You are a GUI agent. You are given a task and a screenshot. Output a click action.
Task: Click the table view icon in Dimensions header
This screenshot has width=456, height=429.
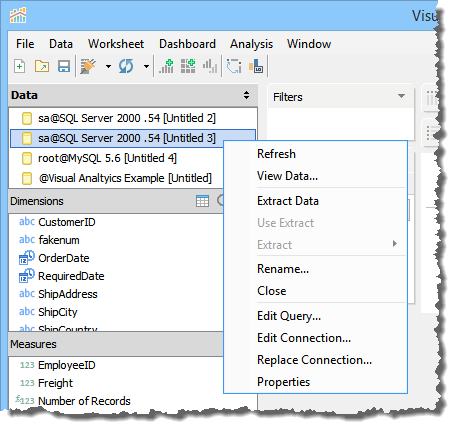202,201
